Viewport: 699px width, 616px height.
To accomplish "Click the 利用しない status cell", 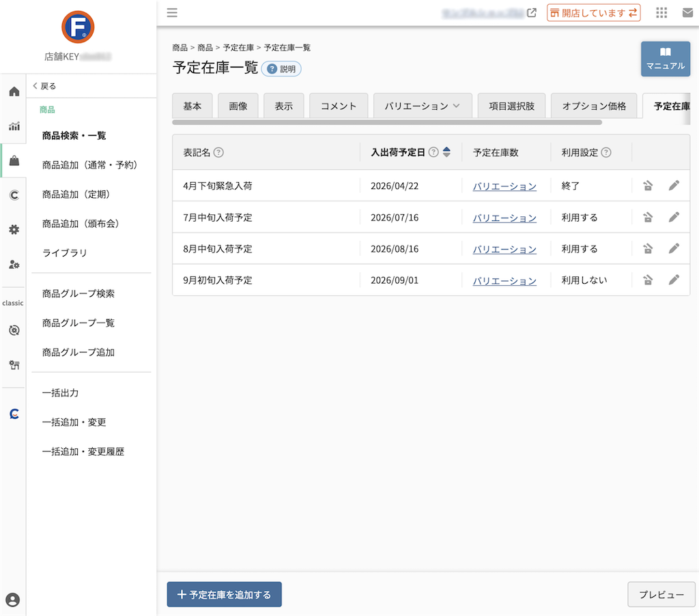I will click(x=584, y=280).
